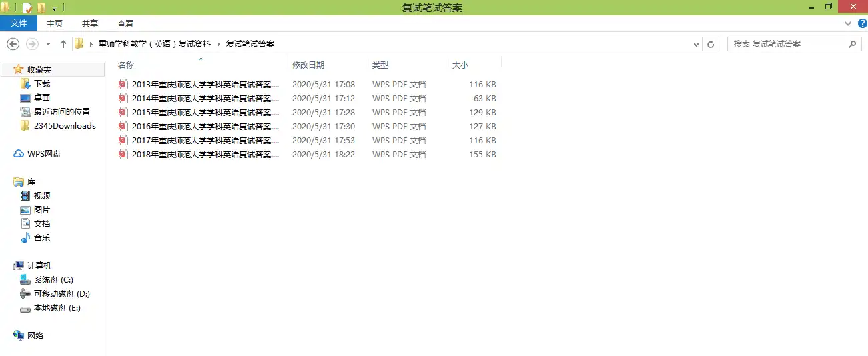Expand the ribbon with chevron
The height and width of the screenshot is (356, 868).
[848, 23]
